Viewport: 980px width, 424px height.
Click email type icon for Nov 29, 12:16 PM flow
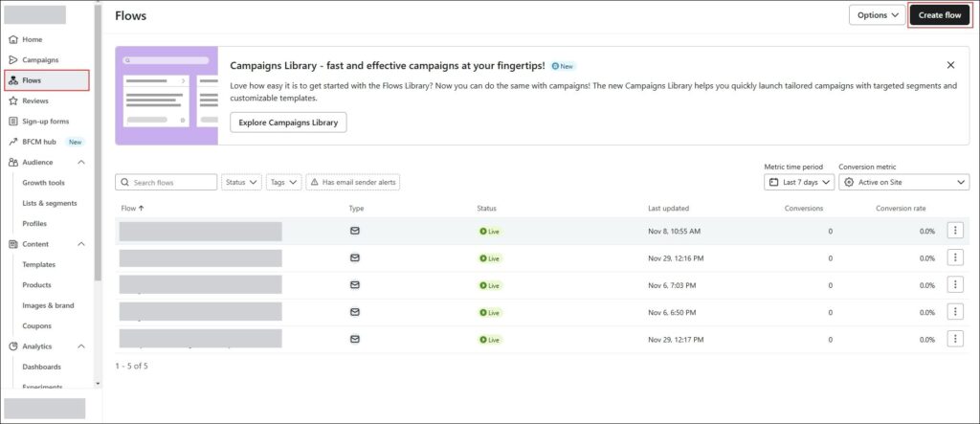pos(354,257)
